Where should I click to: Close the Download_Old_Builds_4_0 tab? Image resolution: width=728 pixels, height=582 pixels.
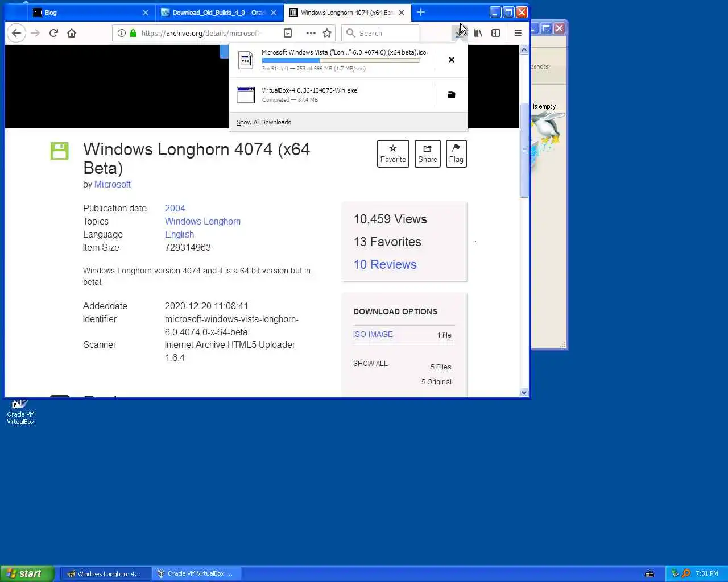click(x=274, y=12)
